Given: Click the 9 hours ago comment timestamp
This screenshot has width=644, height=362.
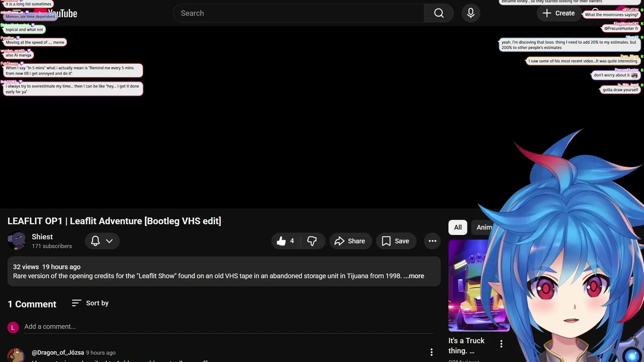Looking at the screenshot, I should (x=101, y=353).
